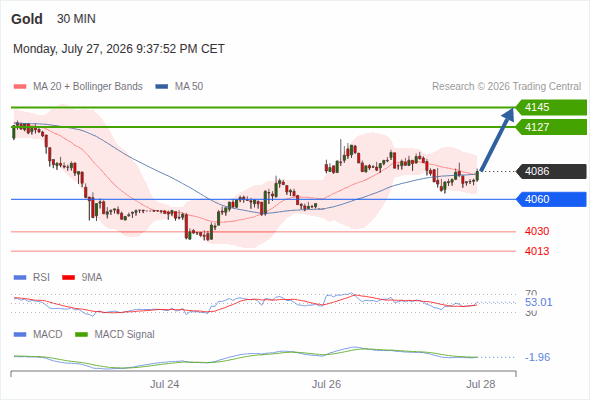Screen dimensions: 590x400
Task: Click the Jul 24 date axis marker
Action: coord(164,384)
